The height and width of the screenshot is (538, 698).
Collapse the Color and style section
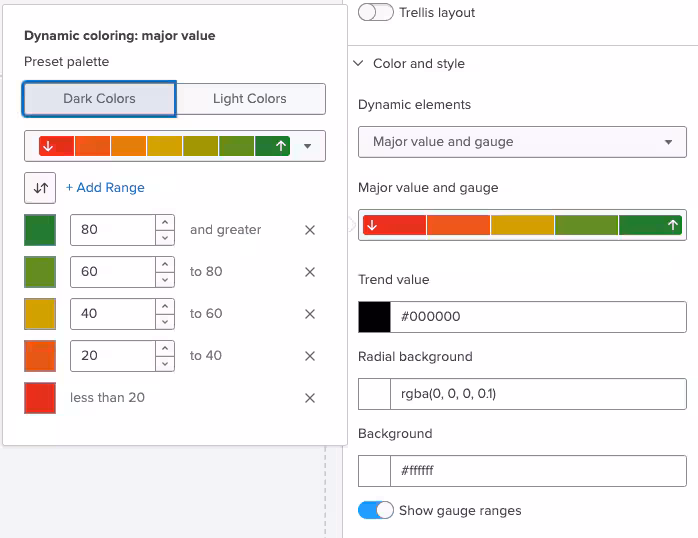pyautogui.click(x=359, y=64)
